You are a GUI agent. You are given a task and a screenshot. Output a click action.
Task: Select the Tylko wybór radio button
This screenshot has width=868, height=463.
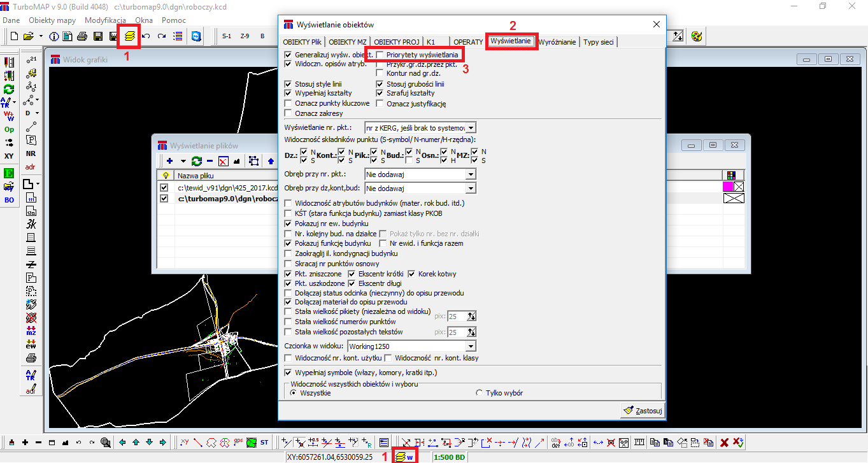pos(480,393)
